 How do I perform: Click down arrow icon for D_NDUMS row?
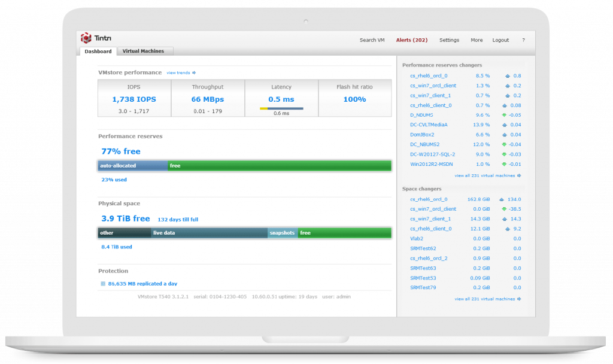504,115
